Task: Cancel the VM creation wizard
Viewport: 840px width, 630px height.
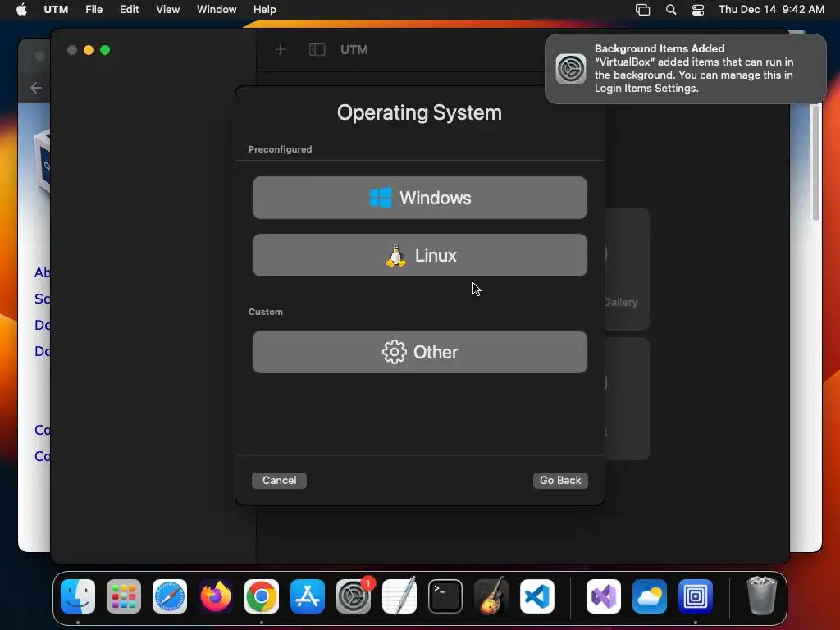Action: 279,480
